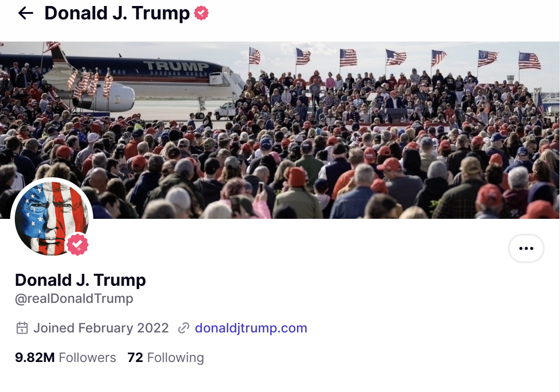Click the header title Donald J. Trump
Image resolution: width=560 pixels, height=392 pixels.
pos(117,13)
